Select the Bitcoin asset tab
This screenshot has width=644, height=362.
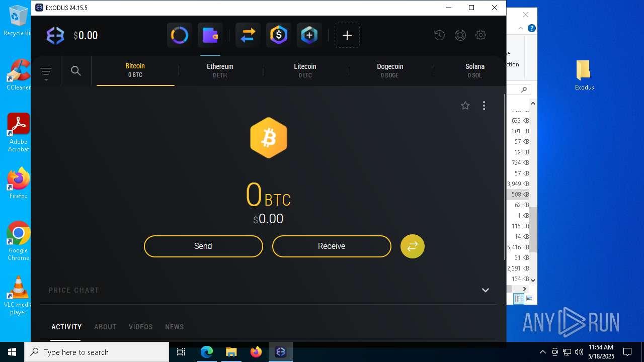point(135,70)
